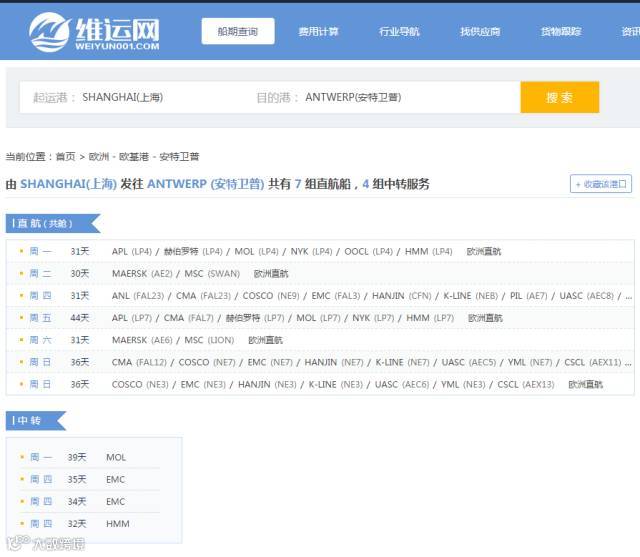Click MSC (SWAN) carrier text
Viewport: 640px width, 557px height.
pos(212,273)
